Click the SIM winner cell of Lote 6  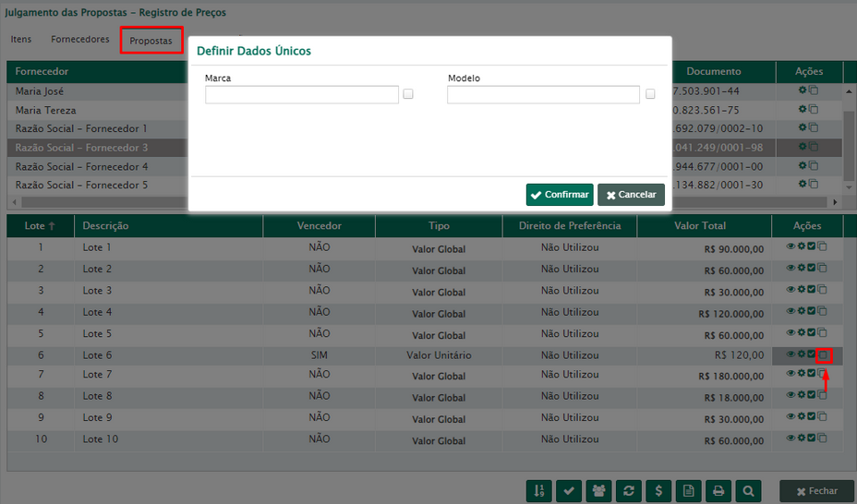[x=320, y=355]
